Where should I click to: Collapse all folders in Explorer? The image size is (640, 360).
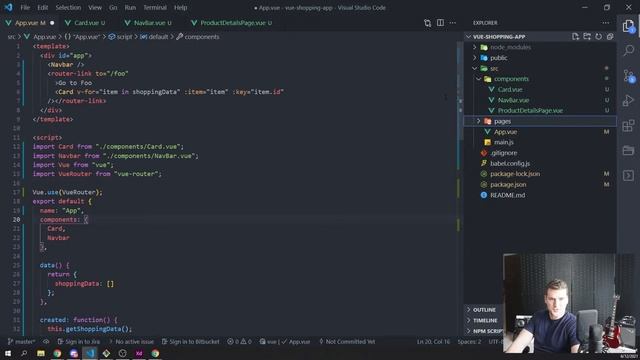point(610,37)
